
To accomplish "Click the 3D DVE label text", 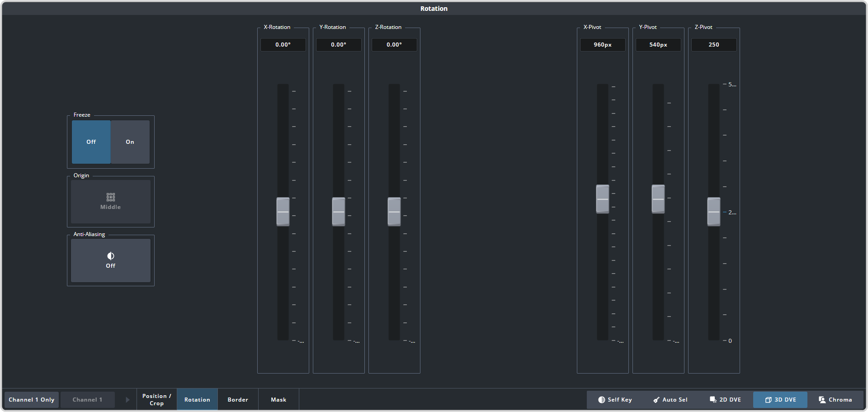I will tap(785, 400).
